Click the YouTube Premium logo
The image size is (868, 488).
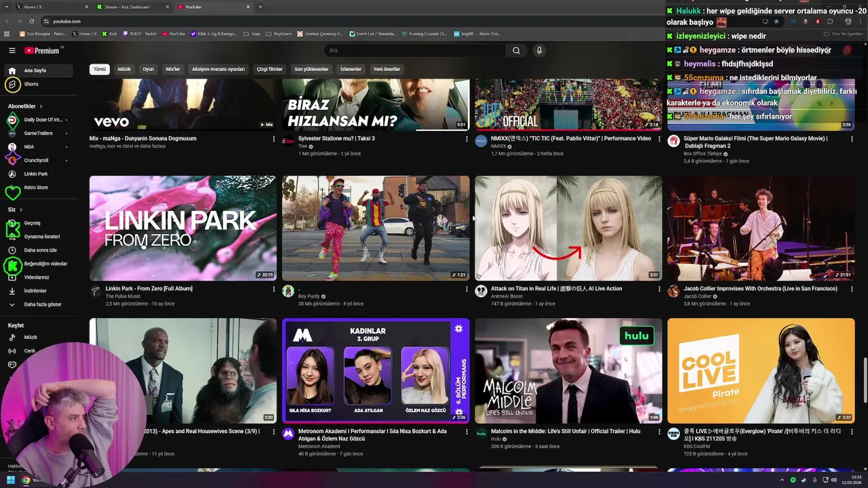coord(43,50)
